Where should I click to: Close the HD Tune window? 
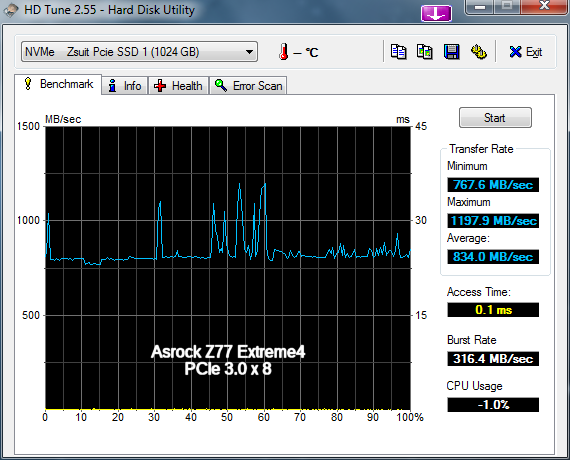[x=544, y=7]
